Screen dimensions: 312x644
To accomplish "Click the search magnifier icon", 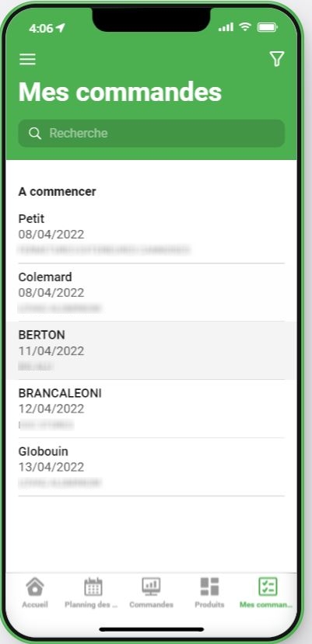I will (35, 133).
